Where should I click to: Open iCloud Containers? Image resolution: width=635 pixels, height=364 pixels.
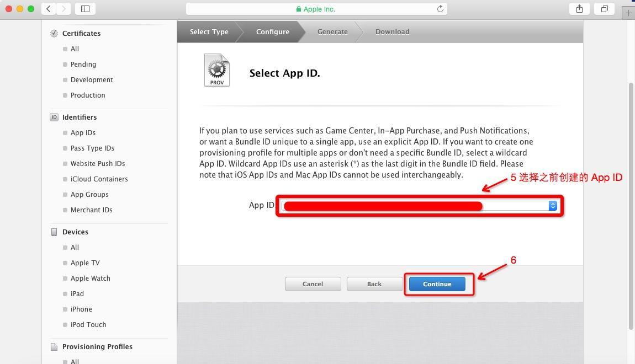pos(99,179)
